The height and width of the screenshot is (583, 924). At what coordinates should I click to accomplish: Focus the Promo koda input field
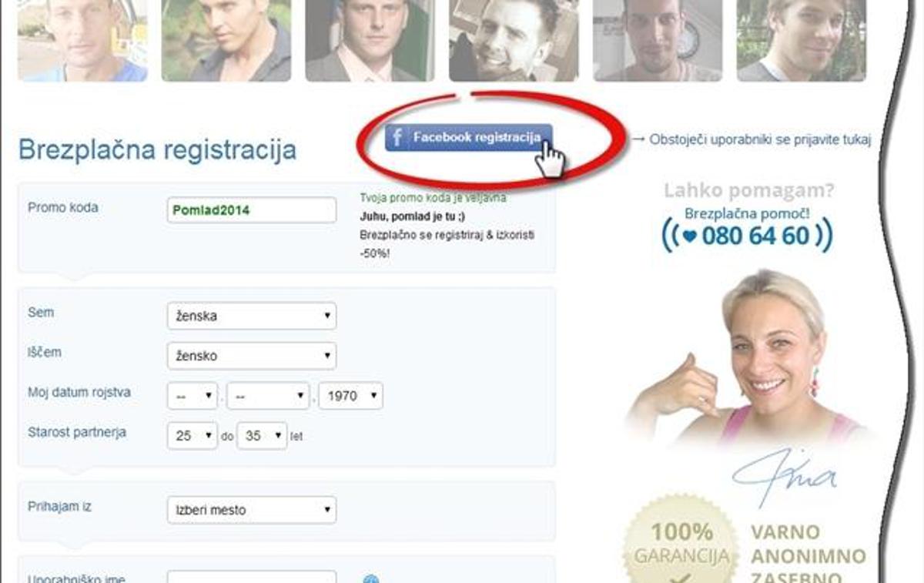[252, 210]
